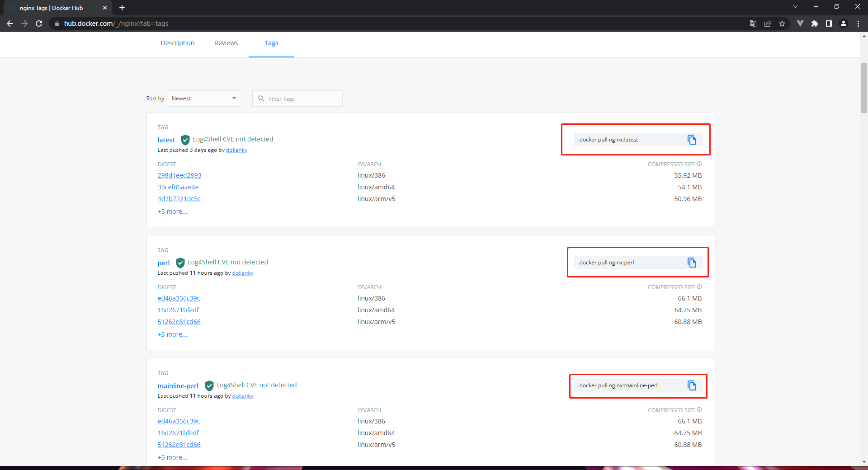
Task: Click the docker pull nginx:mainline-perl command text
Action: (x=618, y=385)
